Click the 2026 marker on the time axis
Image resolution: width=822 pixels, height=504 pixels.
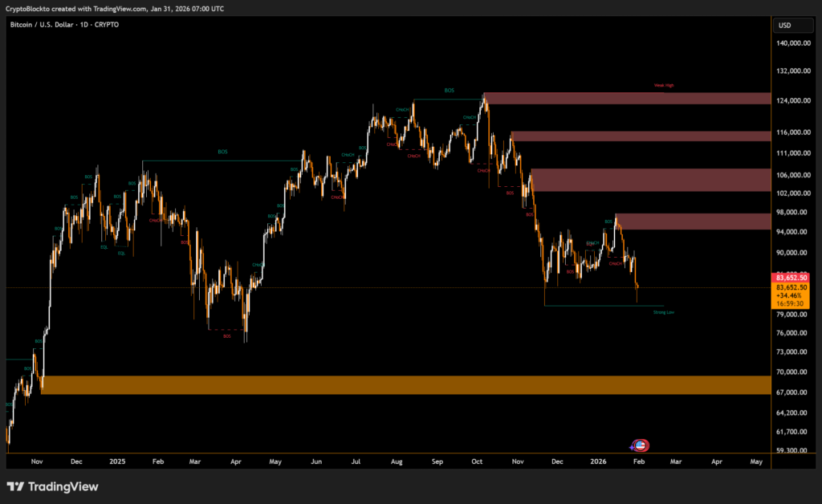[598, 462]
